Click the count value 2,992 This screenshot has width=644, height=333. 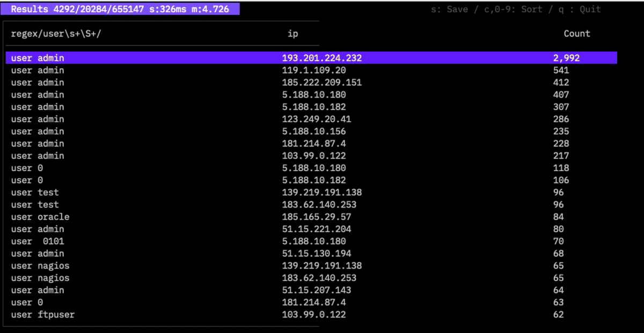click(567, 58)
